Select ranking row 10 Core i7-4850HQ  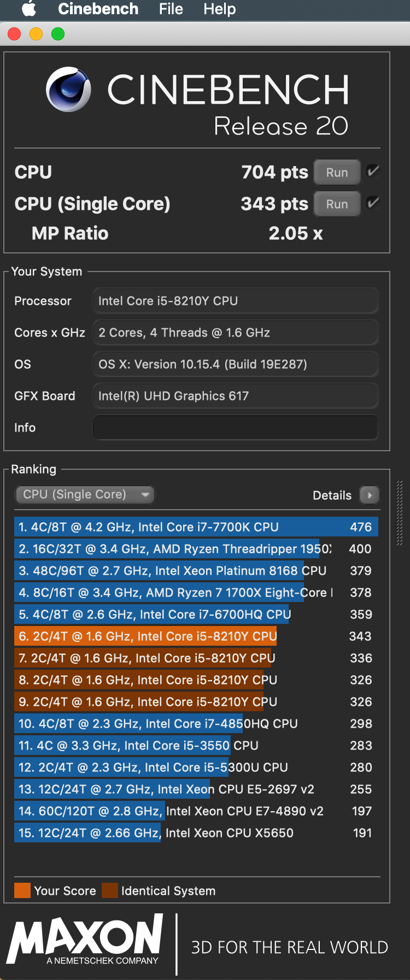point(196,724)
